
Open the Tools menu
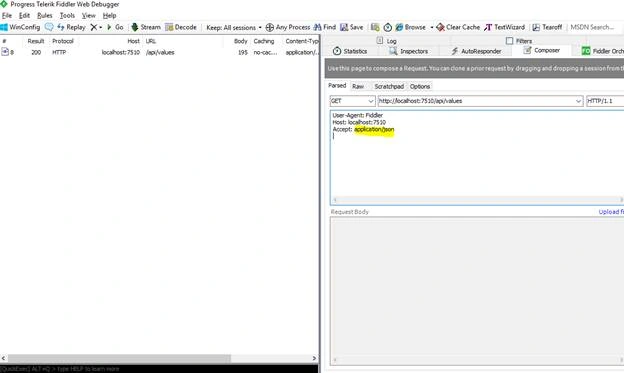[x=67, y=16]
